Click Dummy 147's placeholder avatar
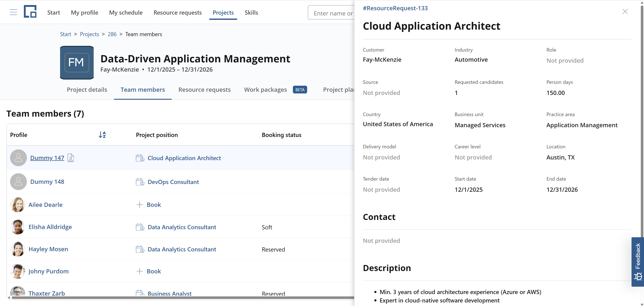 (18, 158)
